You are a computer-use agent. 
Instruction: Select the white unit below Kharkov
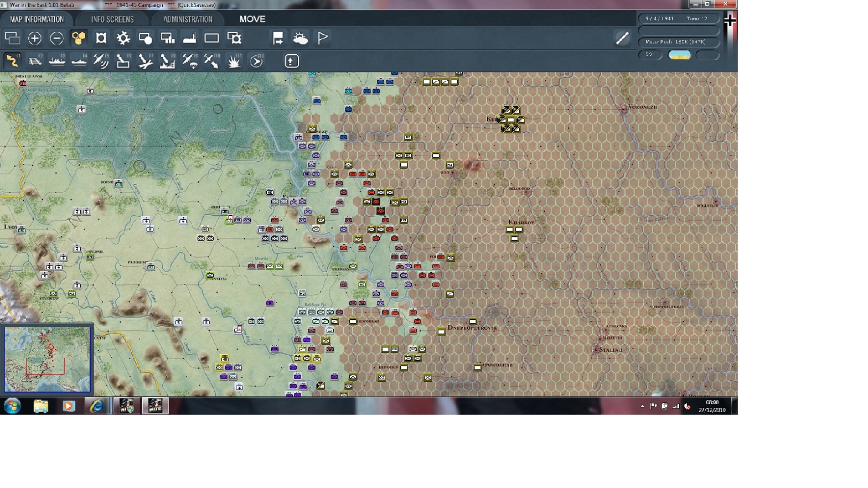click(x=514, y=239)
